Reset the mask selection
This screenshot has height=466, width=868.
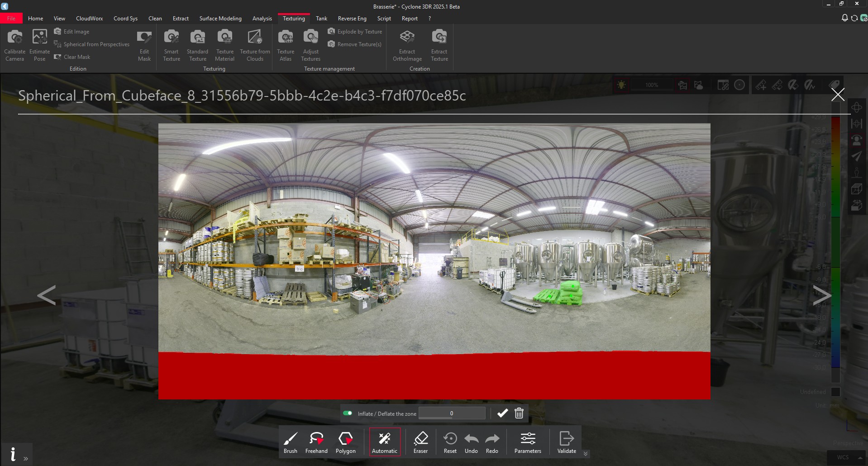(450, 442)
